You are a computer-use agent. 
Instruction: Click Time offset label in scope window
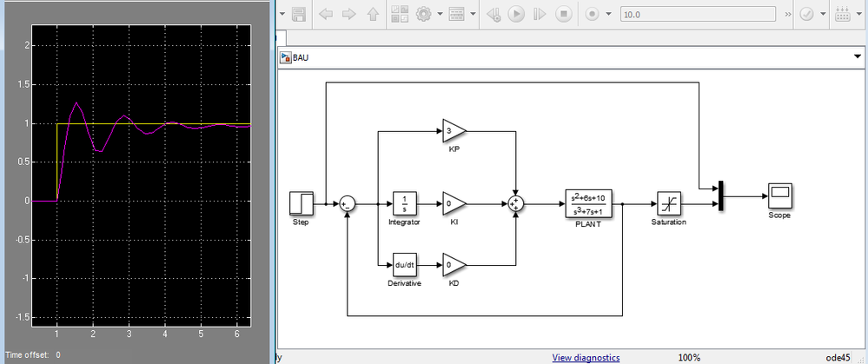click(28, 354)
